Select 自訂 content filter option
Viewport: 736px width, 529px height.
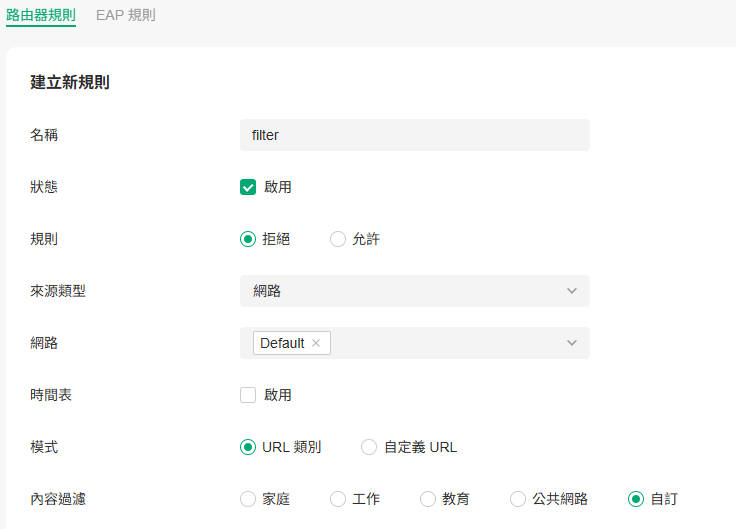(636, 499)
